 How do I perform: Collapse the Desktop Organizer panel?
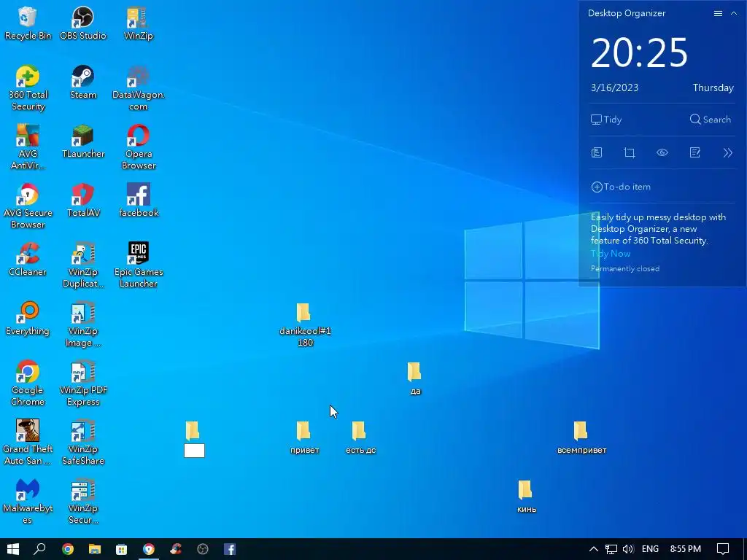tap(734, 13)
